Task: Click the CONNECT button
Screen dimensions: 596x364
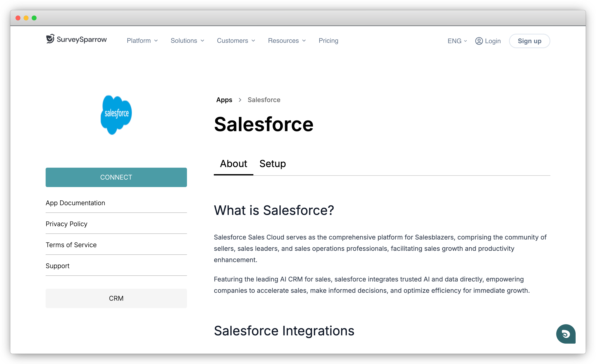Action: (x=116, y=177)
